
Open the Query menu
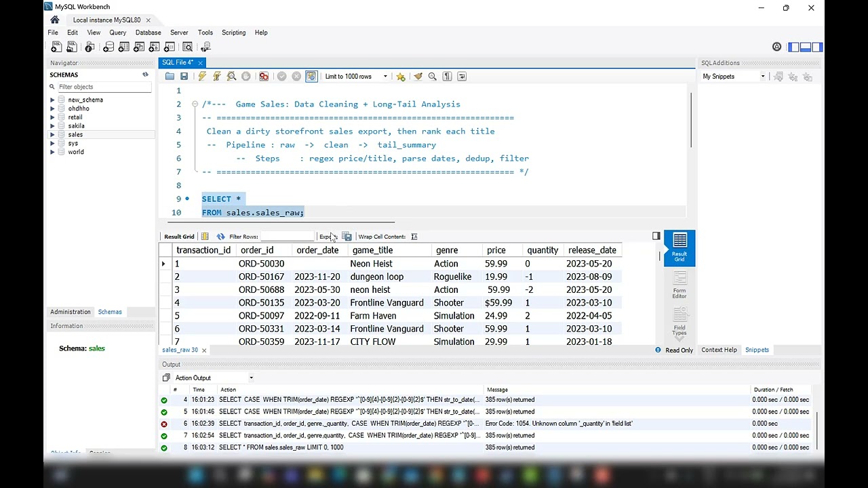[x=117, y=33]
